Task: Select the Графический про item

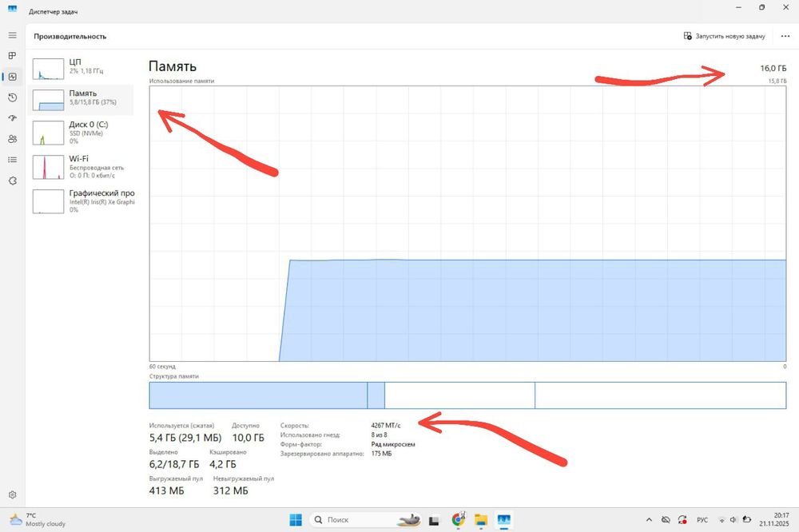Action: 81,201
